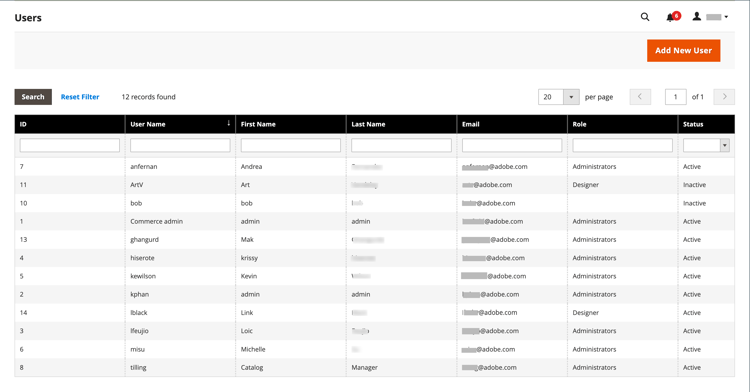
Task: Open the misu user row
Action: tap(375, 349)
